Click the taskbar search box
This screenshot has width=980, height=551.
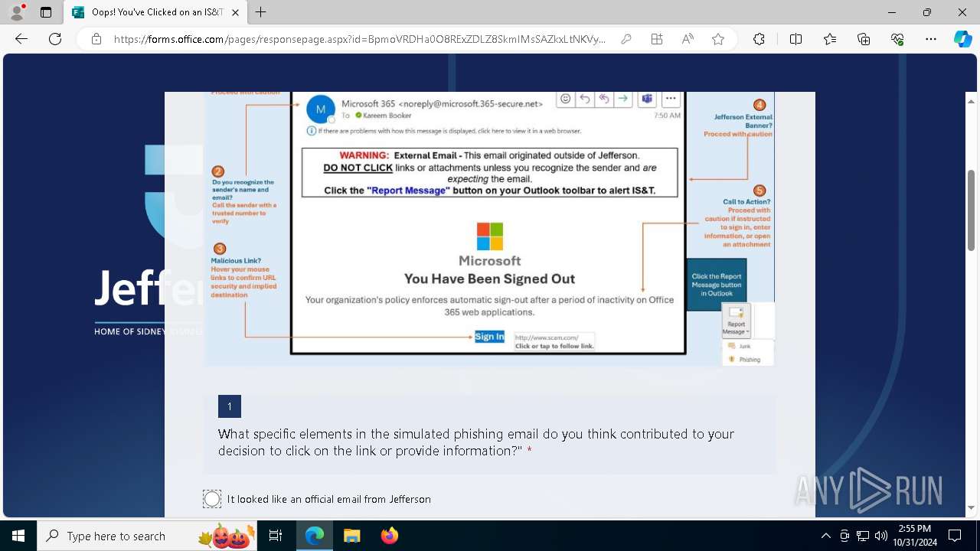click(147, 536)
